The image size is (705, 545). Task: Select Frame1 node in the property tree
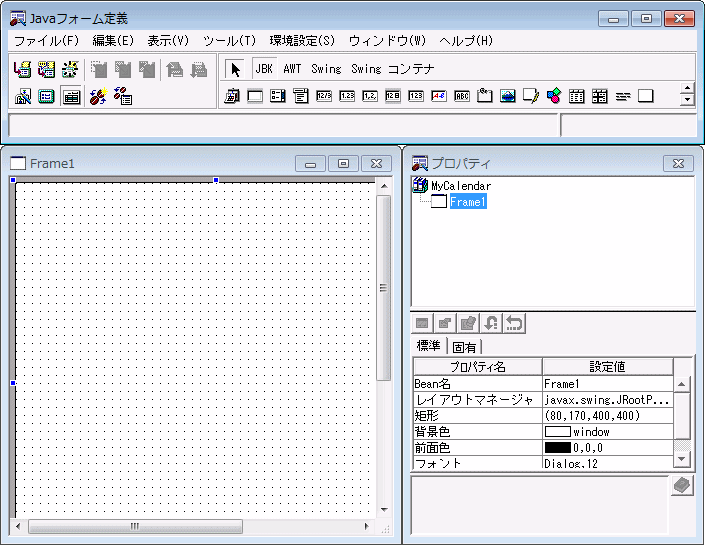click(468, 202)
